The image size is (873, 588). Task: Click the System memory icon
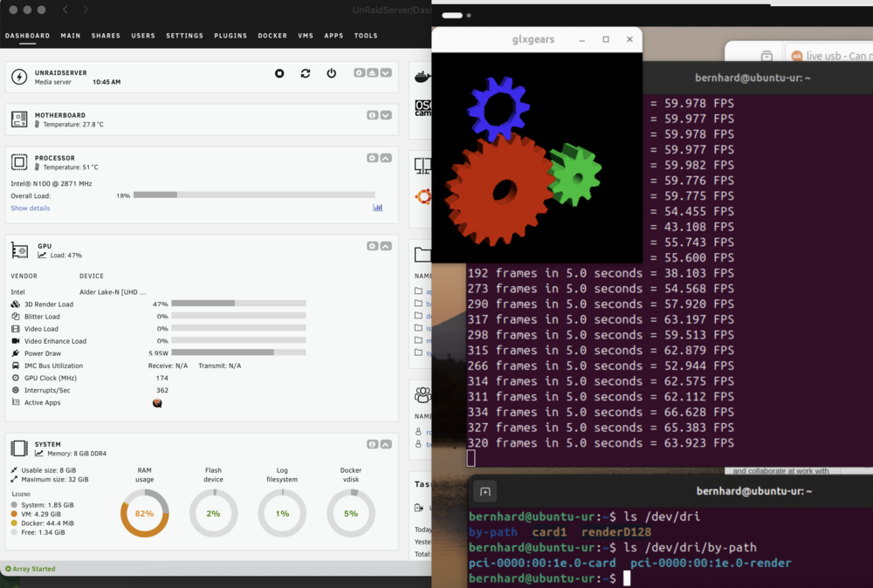point(19,448)
